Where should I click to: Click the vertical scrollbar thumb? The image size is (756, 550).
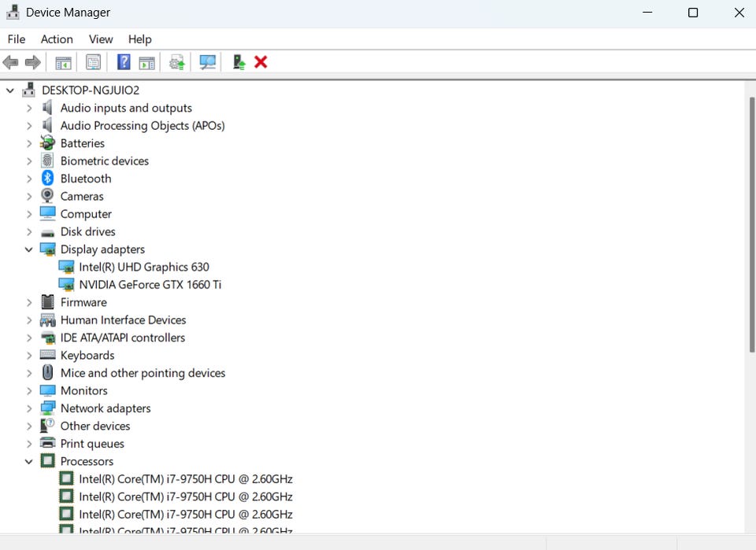tap(751, 225)
